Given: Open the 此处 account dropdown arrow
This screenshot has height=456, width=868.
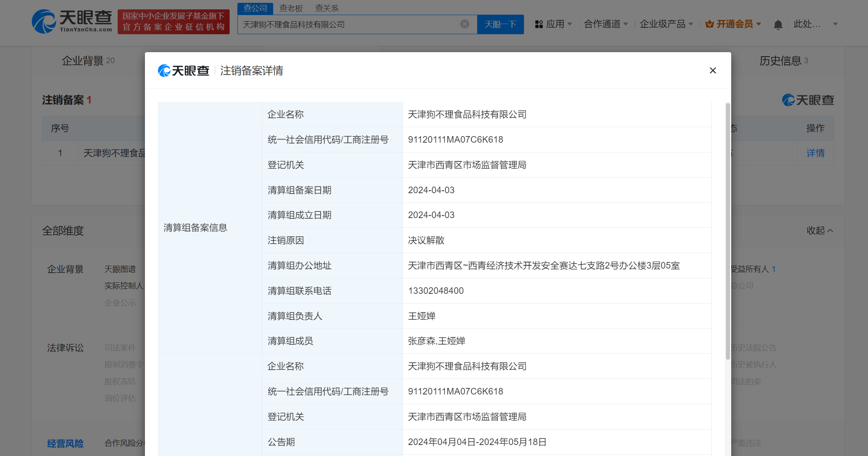Looking at the screenshot, I should coord(835,24).
